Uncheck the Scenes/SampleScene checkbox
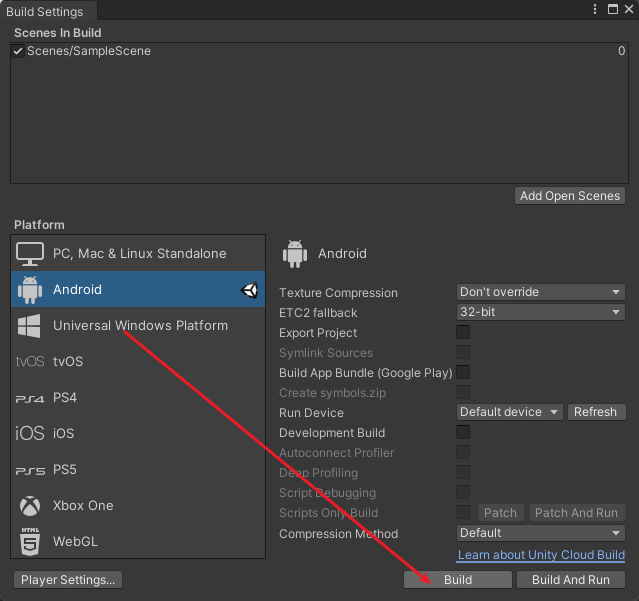 (x=18, y=51)
